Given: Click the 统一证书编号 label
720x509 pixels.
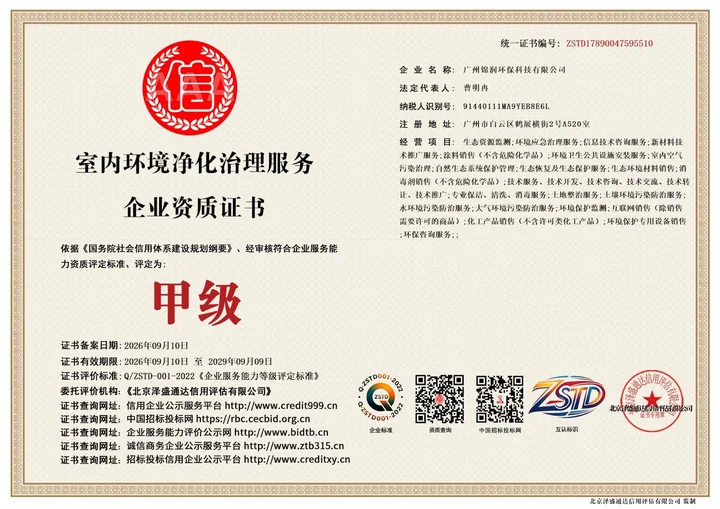Looking at the screenshot, I should tap(530, 44).
